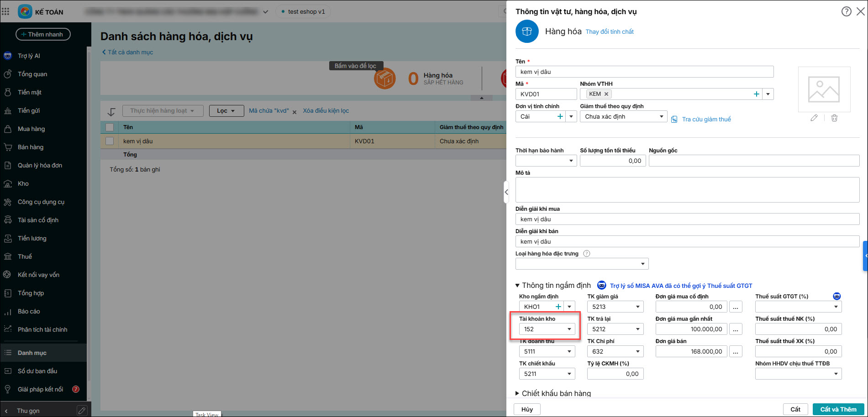Open Giảm thuế theo quy định dropdown

[661, 116]
